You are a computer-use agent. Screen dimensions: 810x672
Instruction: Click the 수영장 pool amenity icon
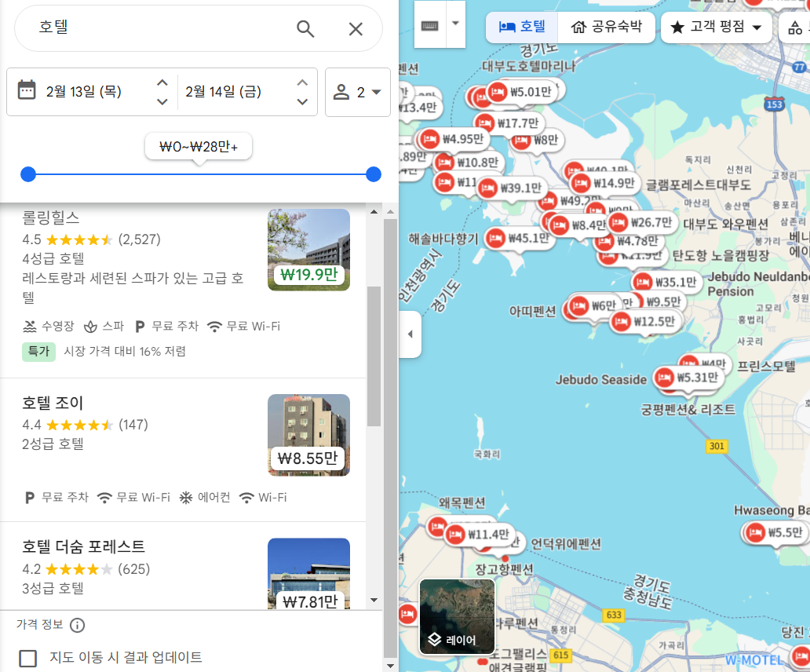pyautogui.click(x=30, y=327)
